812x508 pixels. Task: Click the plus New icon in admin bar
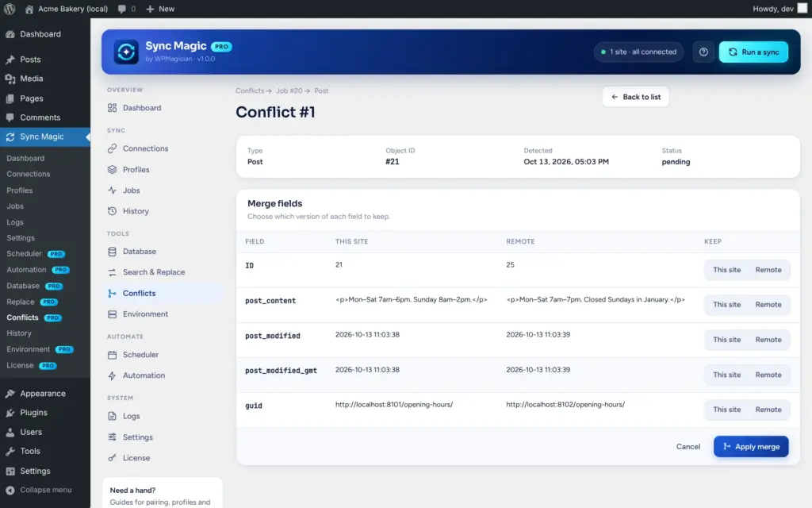pos(150,9)
